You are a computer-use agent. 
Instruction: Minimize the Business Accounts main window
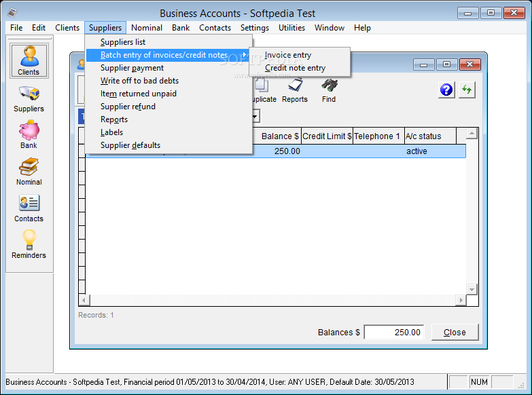[467, 13]
